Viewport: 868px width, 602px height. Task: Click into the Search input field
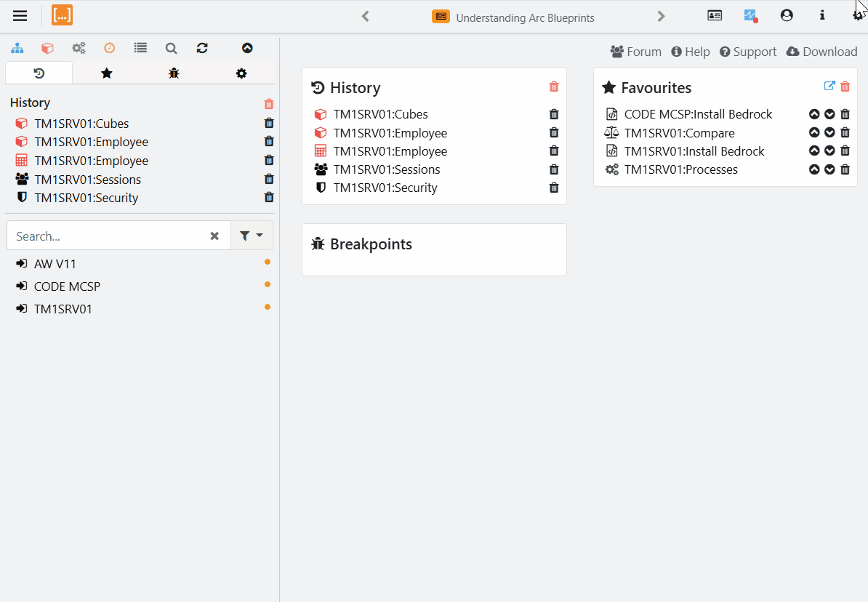(109, 236)
